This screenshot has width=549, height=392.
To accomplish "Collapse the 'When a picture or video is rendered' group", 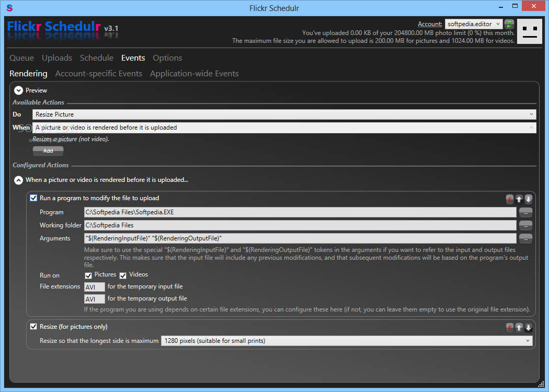I will pyautogui.click(x=18, y=180).
